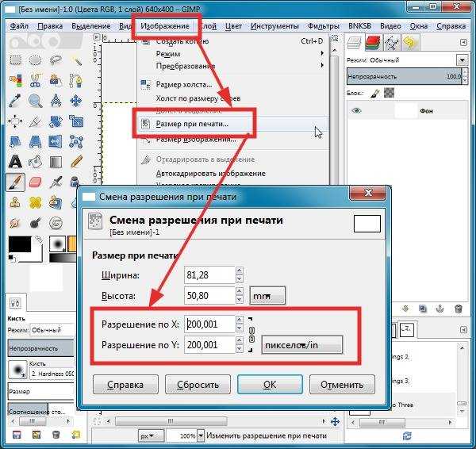
Task: Click the OK button in dialog
Action: 270,384
